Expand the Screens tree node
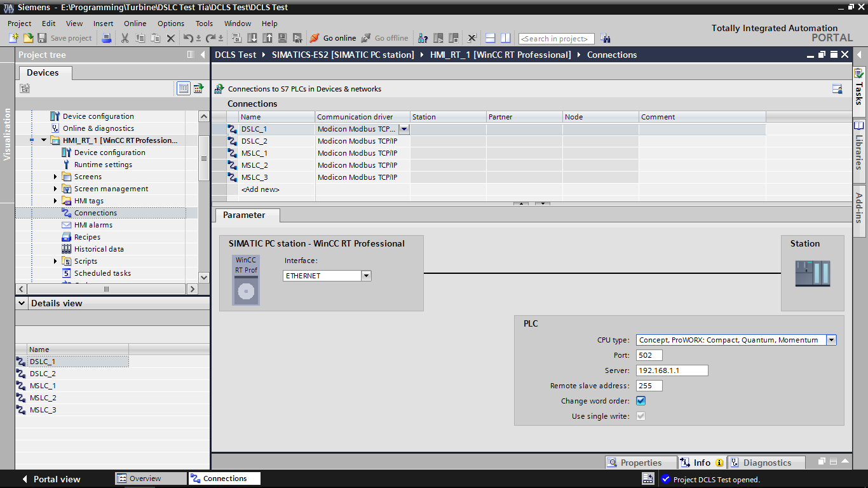Screen dimensions: 868x488 (x=55, y=177)
